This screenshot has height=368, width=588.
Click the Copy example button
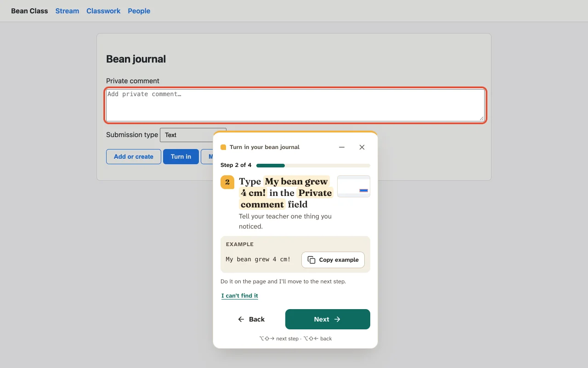coord(333,260)
